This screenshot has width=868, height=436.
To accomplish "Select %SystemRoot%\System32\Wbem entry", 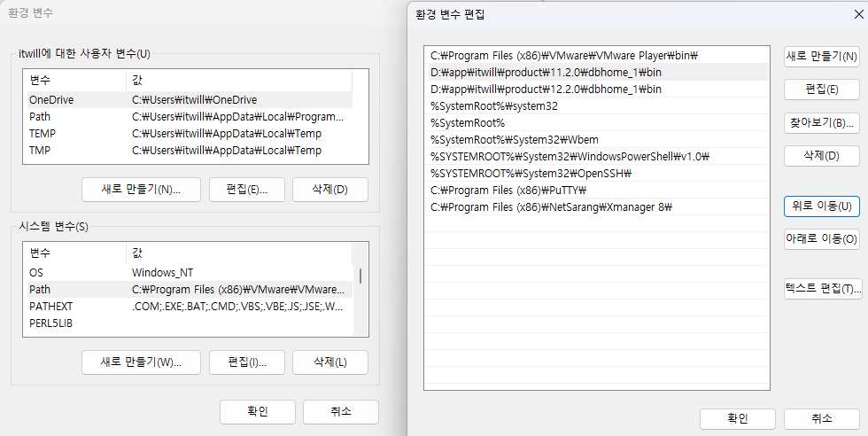I will (597, 140).
